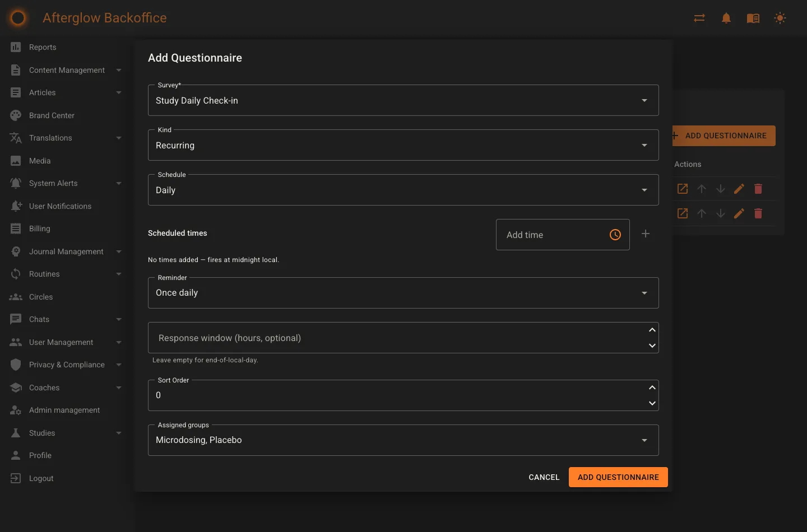This screenshot has height=532, width=807.
Task: Expand the Chats sidebar section
Action: 119,319
